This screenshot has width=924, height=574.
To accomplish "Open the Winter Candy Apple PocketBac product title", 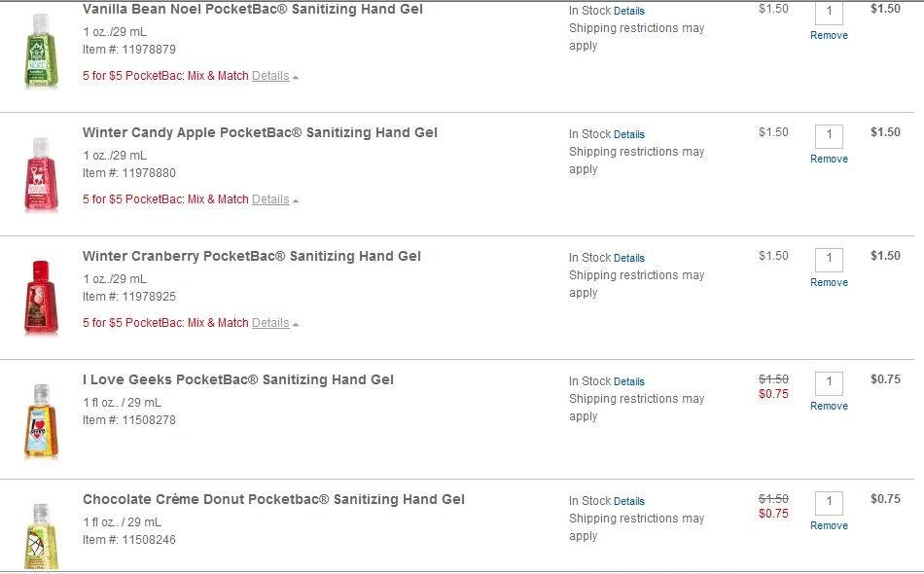I will tap(260, 132).
